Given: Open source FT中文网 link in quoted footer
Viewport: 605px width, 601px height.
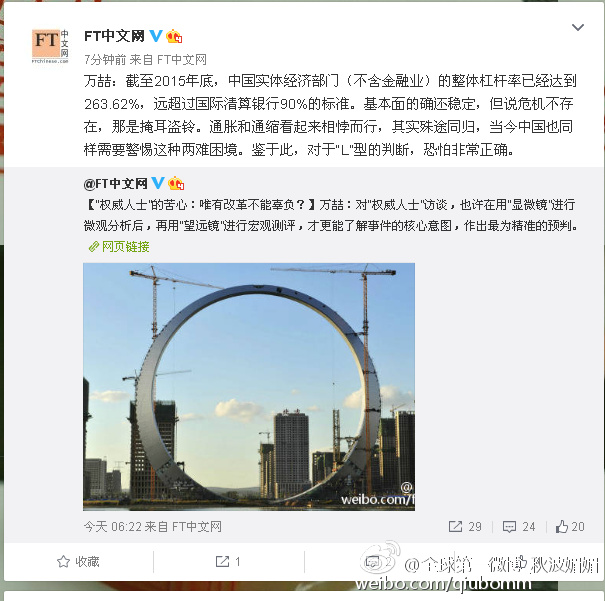Looking at the screenshot, I should (197, 527).
